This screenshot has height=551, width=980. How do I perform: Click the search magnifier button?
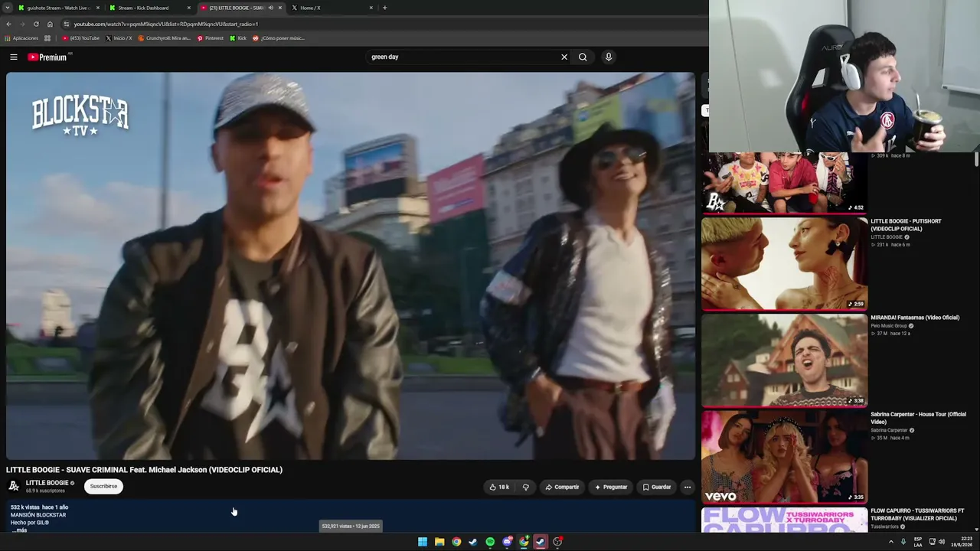coord(583,57)
